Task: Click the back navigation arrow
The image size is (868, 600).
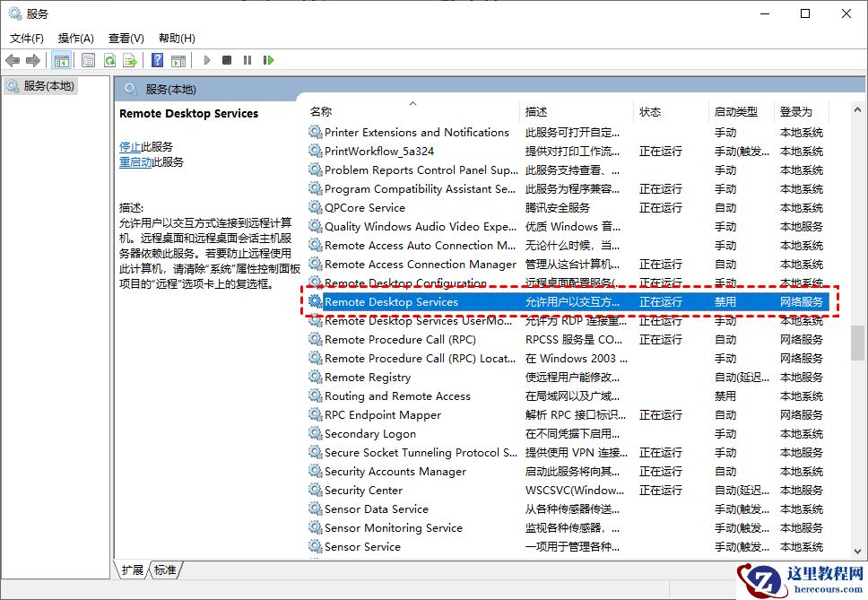Action: click(x=12, y=60)
